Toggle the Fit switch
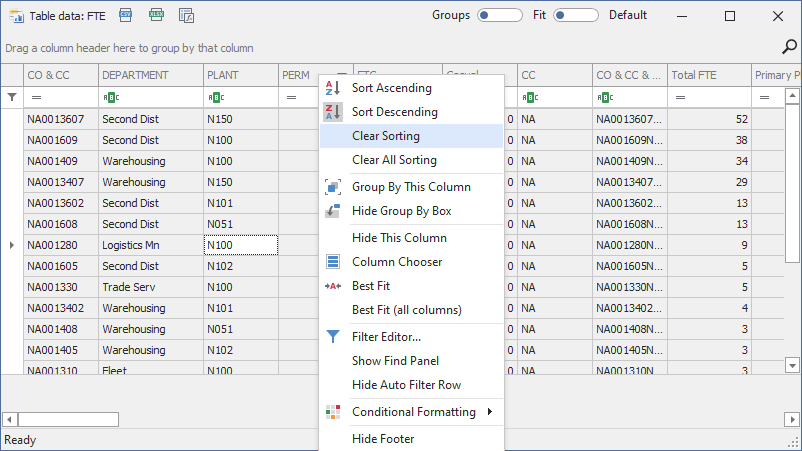This screenshot has height=451, width=802. (x=575, y=15)
